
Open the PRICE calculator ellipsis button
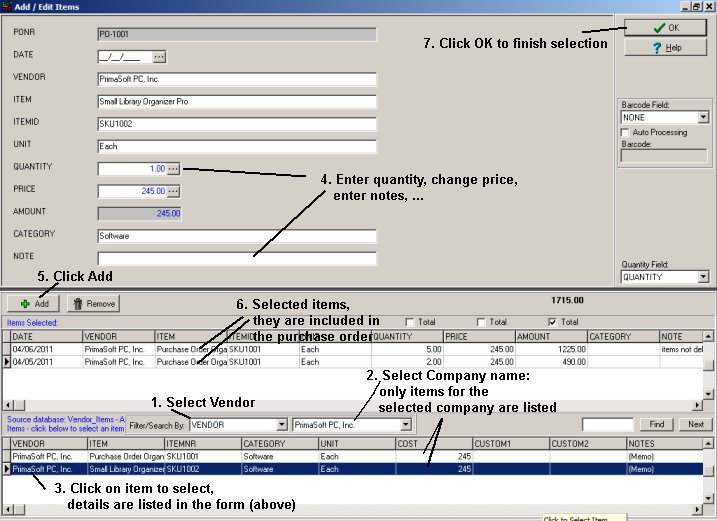pyautogui.click(x=173, y=191)
